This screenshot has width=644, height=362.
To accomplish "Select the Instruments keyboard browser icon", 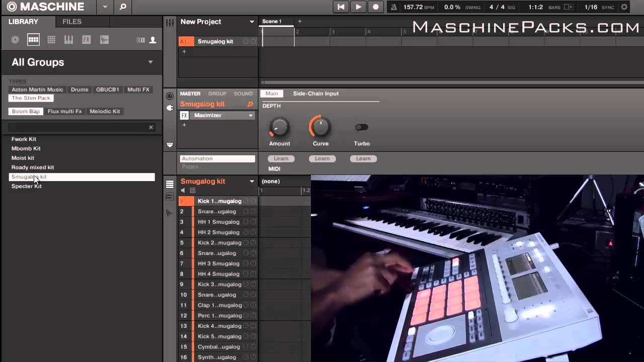I will (69, 40).
